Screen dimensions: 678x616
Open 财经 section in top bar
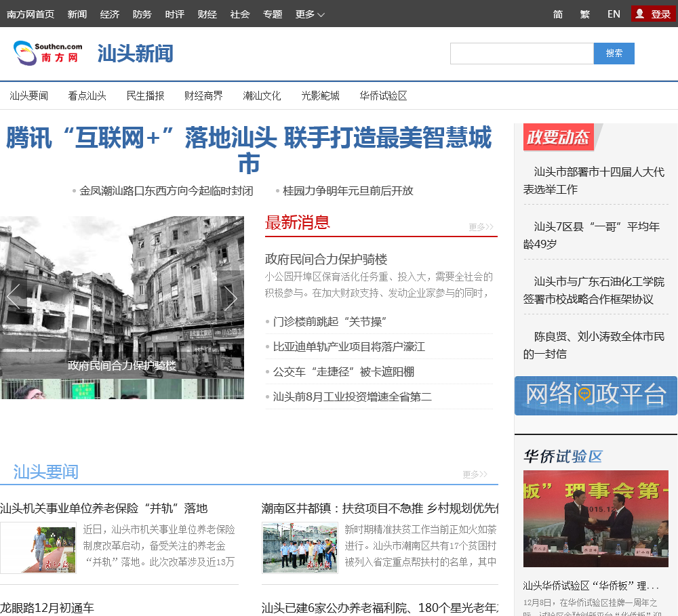[x=207, y=14]
